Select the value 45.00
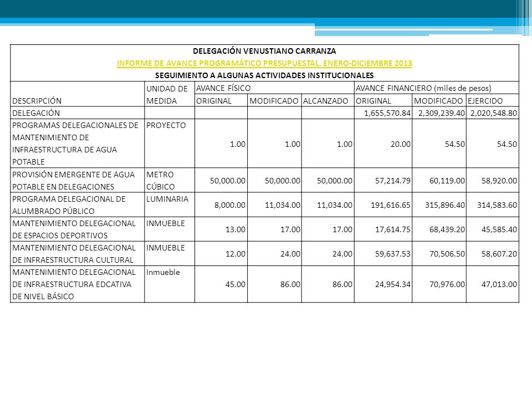Screen dimensions: 532x399 pyautogui.click(x=236, y=284)
